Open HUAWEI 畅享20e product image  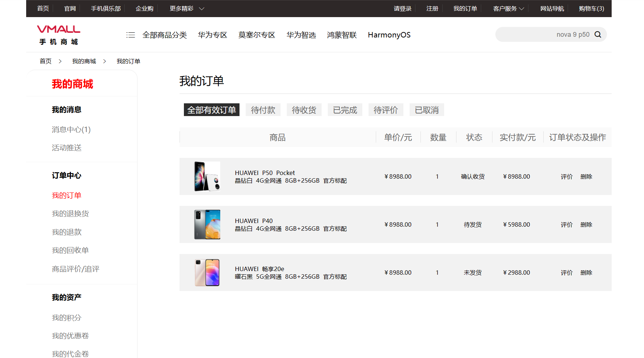(x=207, y=273)
